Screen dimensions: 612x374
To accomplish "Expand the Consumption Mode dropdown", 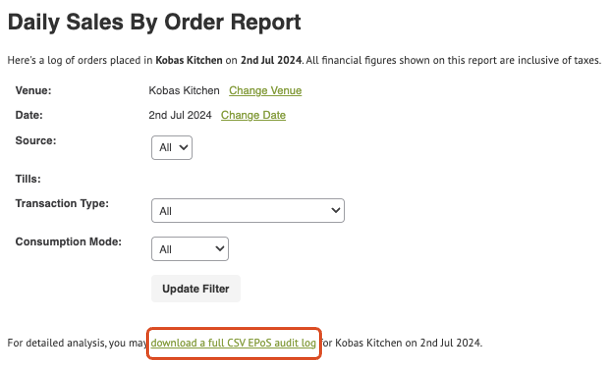I will click(x=190, y=249).
